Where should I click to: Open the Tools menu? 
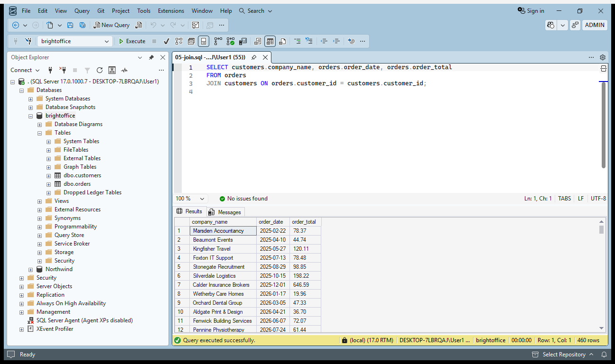(144, 11)
